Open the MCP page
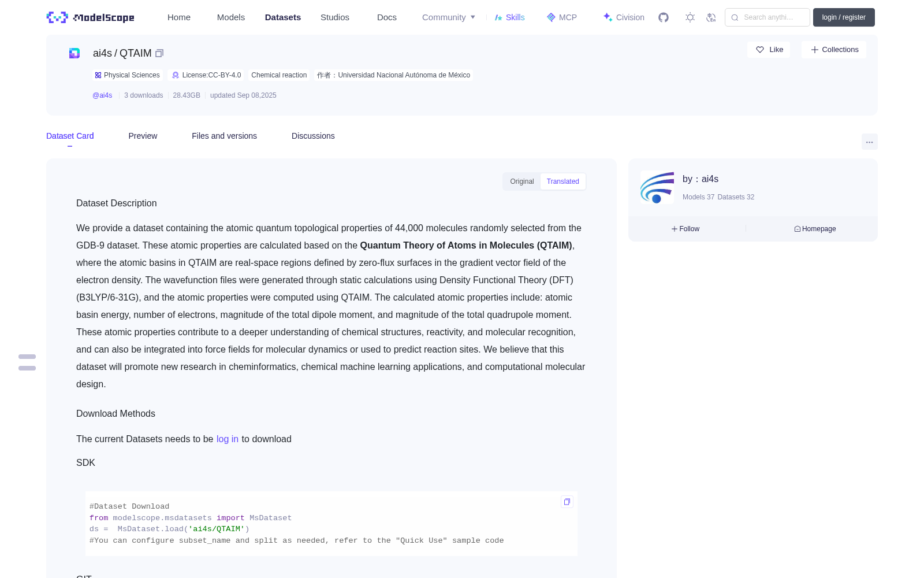924x578 pixels. pyautogui.click(x=562, y=17)
